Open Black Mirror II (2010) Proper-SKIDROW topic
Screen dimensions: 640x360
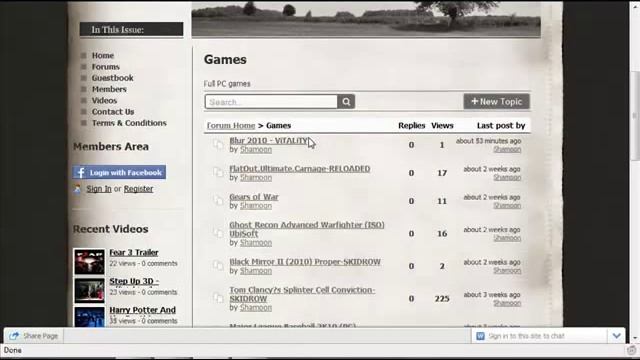click(305, 262)
